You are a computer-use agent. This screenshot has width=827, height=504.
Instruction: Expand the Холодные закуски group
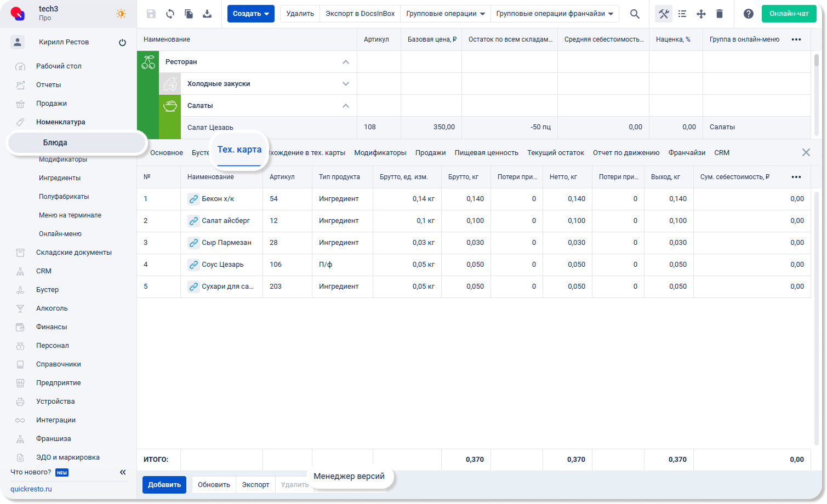(345, 84)
